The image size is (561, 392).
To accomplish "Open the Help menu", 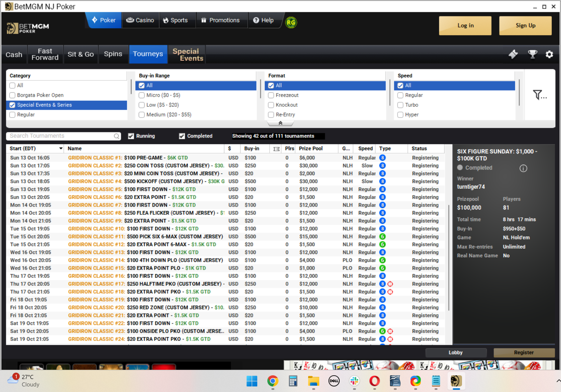I will click(263, 20).
